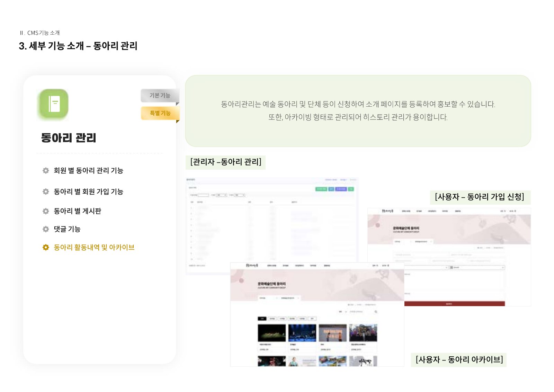Click the yellow gear icon beside 동아리 활동내역 및 아카이브

coord(46,247)
